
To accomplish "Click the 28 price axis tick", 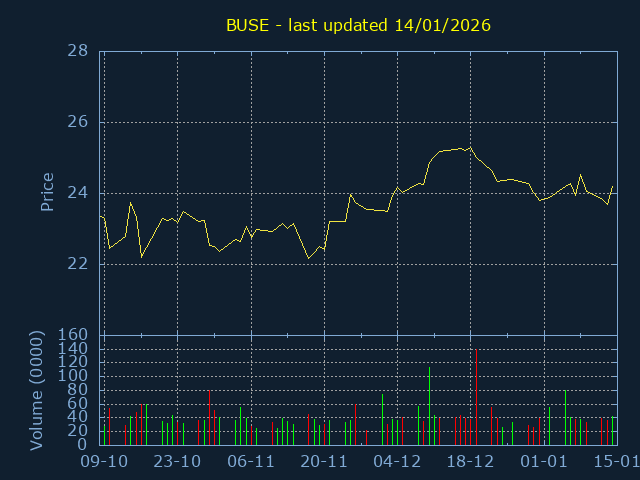I will [79, 51].
